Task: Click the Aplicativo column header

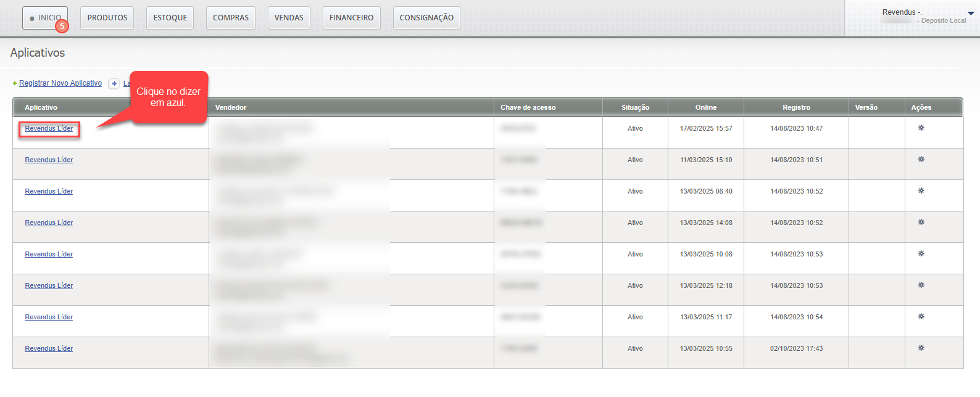Action: pyautogui.click(x=41, y=107)
